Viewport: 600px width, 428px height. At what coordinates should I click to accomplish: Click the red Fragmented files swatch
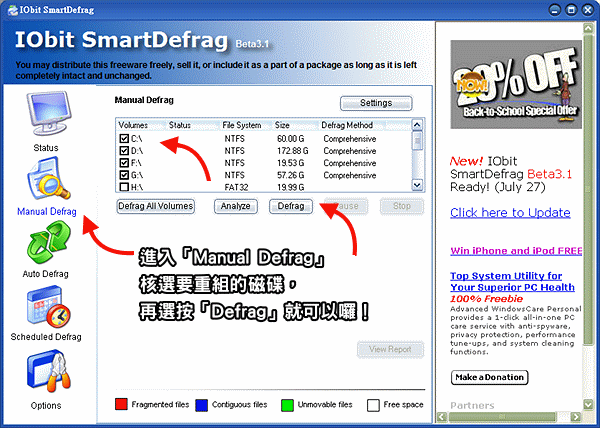coord(121,405)
